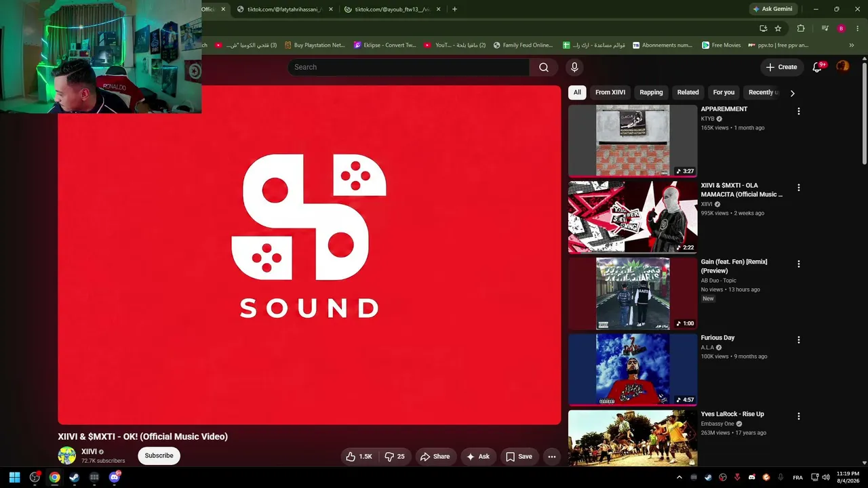This screenshot has height=488, width=868.
Task: Open Steam from the taskbar
Action: tap(74, 477)
